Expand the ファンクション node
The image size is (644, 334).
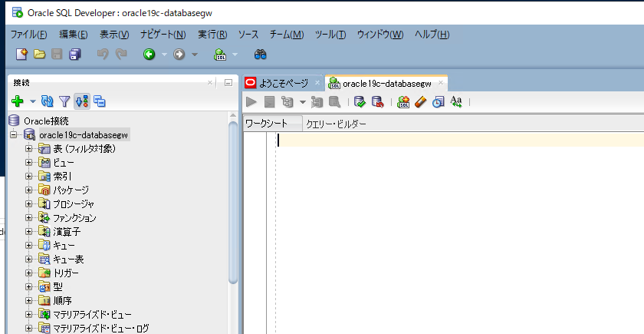pyautogui.click(x=28, y=217)
